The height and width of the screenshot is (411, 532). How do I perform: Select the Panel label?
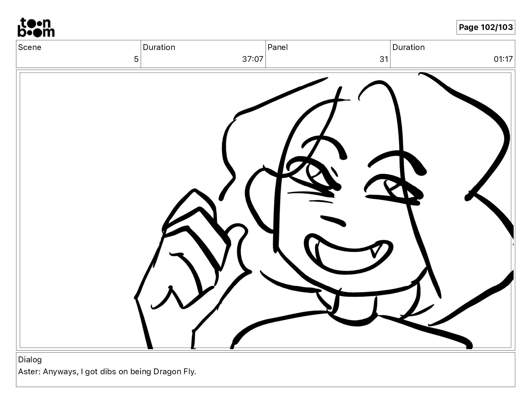tap(277, 47)
